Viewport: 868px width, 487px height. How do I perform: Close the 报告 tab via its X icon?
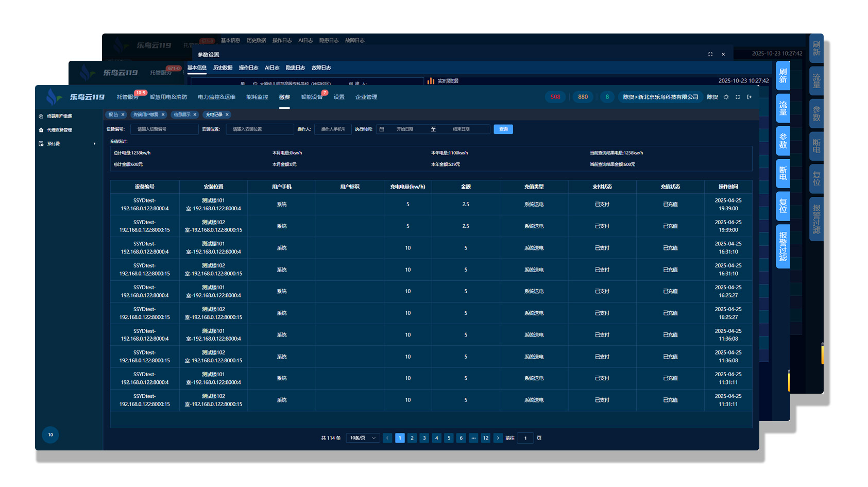pos(123,115)
